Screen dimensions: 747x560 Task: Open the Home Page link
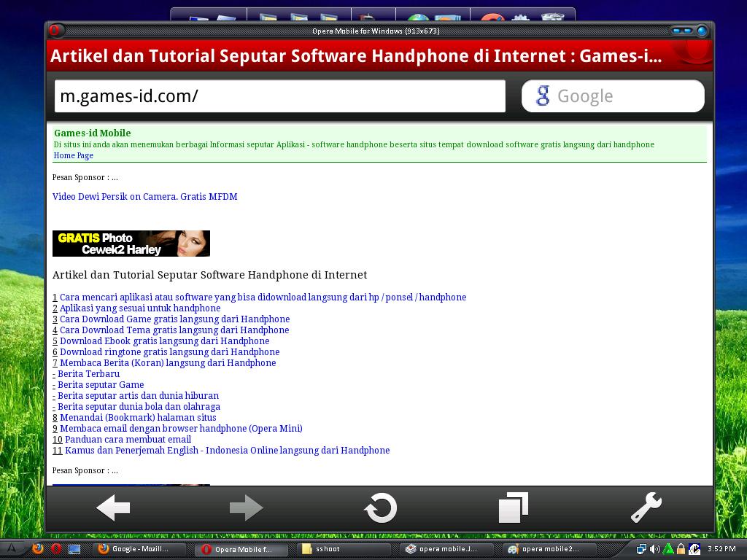(x=74, y=155)
